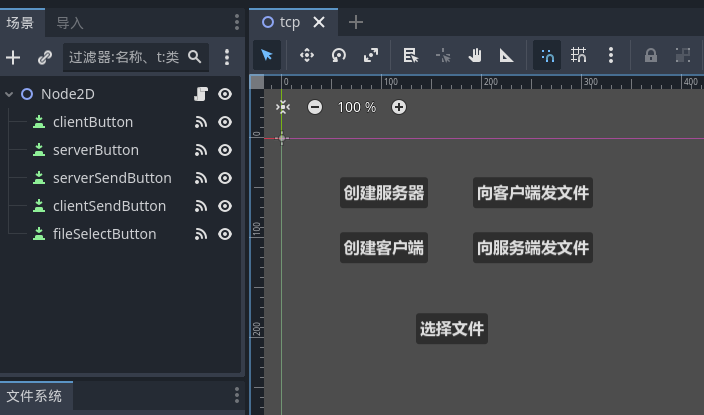Click the 创建服务器 button in the canvas
Image resolution: width=704 pixels, height=415 pixels.
(384, 194)
